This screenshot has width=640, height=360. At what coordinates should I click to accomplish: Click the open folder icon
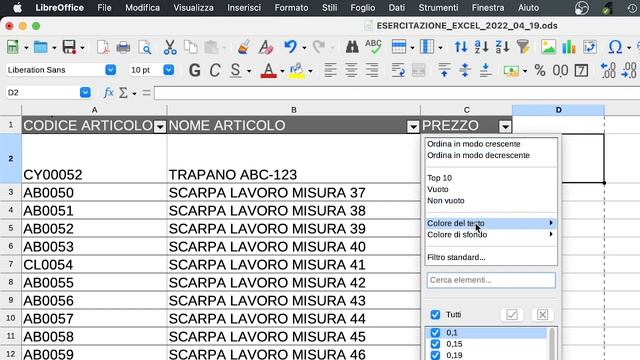(x=40, y=47)
